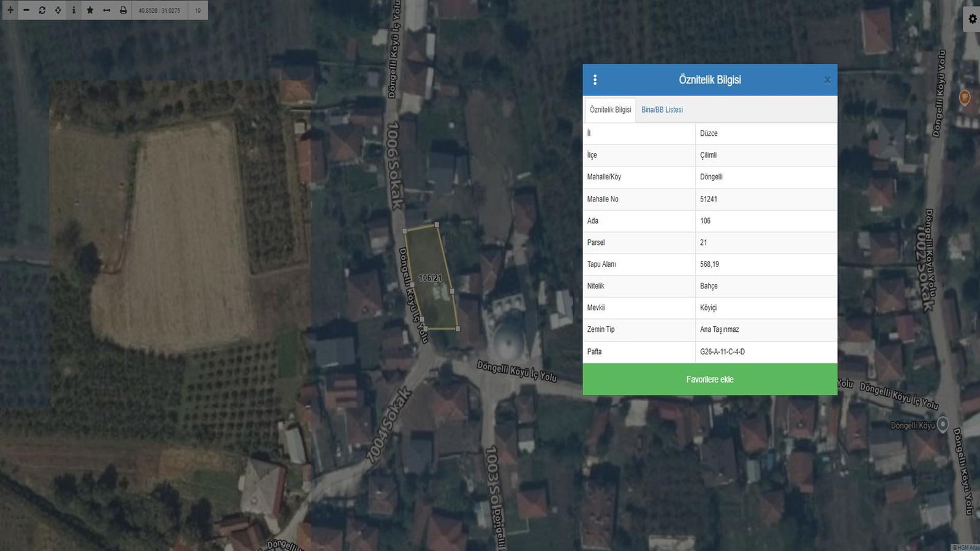This screenshot has height=551, width=980.
Task: Print the map using printer icon
Action: pos(123,10)
